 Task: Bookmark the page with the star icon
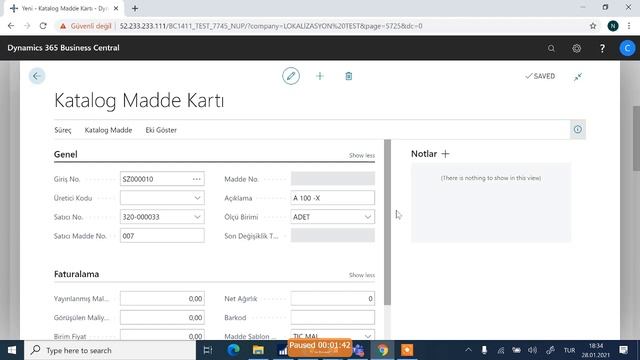click(x=593, y=26)
